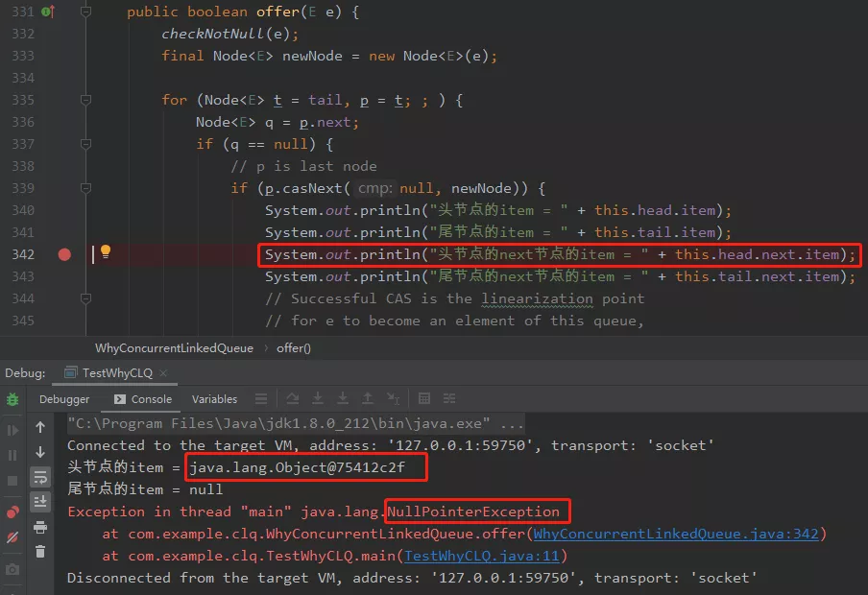Image resolution: width=868 pixels, height=595 pixels.
Task: Open View Breakpoints via the red double-dot icon
Action: [x=12, y=512]
